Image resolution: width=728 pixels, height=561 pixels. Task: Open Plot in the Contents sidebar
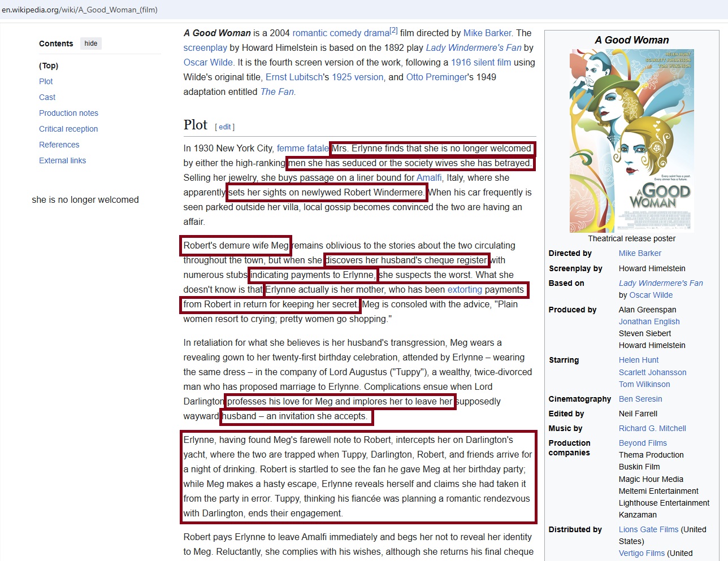46,81
